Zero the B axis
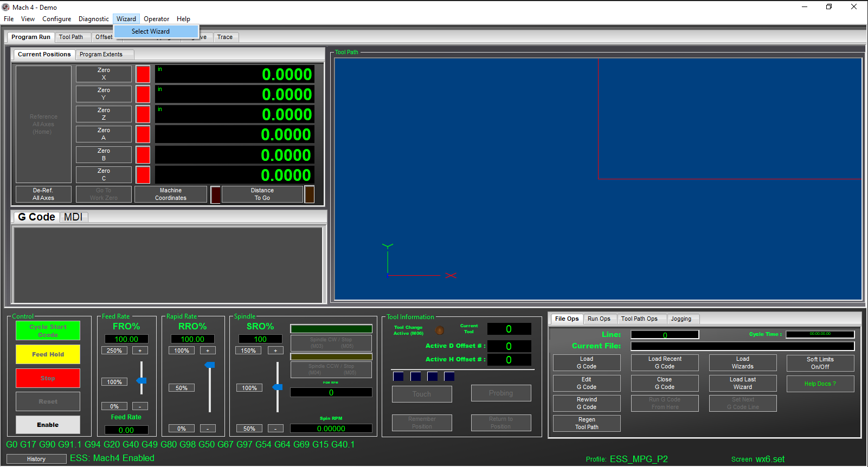 pos(104,155)
